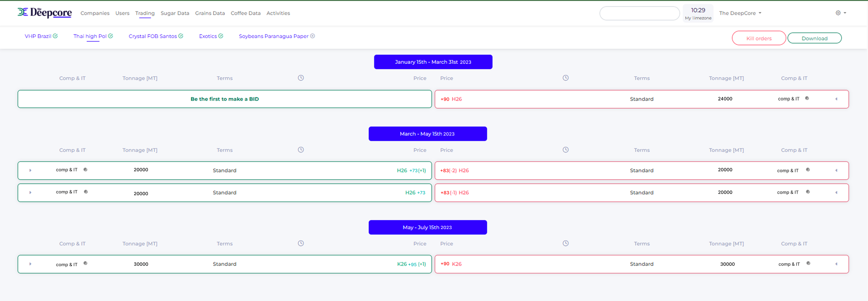Click check icon beside Crystal FOB Santos
Image resolution: width=868 pixels, height=301 pixels.
coord(181,36)
